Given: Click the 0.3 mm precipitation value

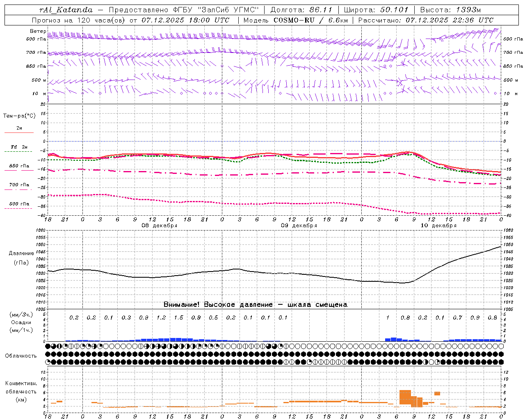Looking at the screenshot, I should pyautogui.click(x=126, y=318).
